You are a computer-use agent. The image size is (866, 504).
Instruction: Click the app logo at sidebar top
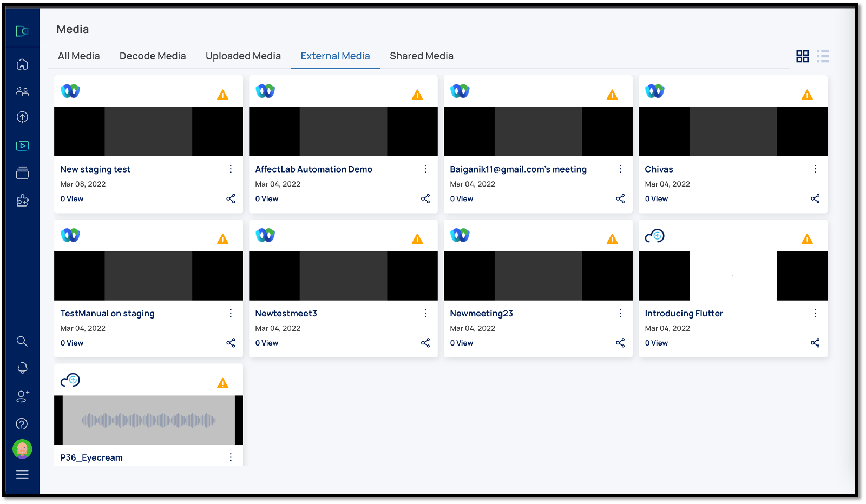(x=22, y=31)
